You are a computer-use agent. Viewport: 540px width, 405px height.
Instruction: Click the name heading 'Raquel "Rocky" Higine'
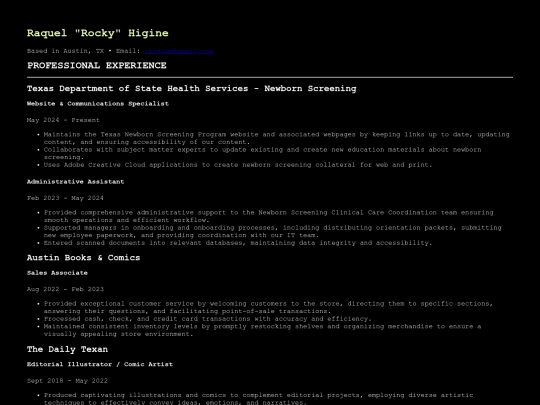click(x=98, y=33)
